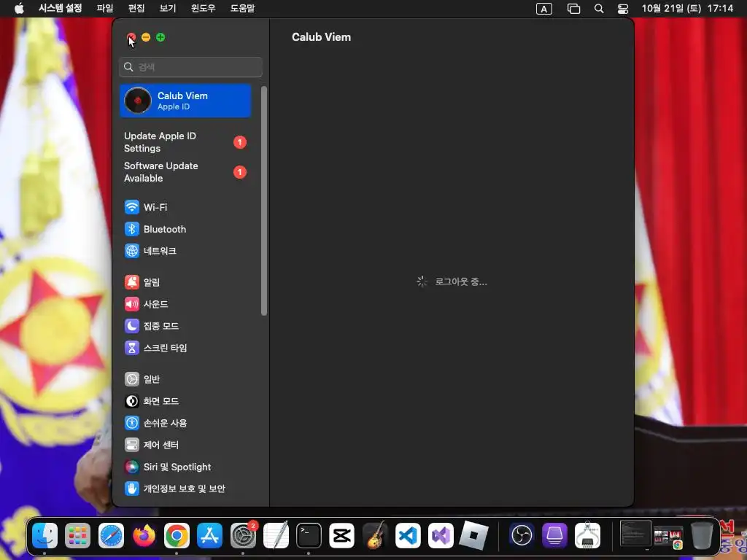Open Siri 및 Spotlight settings

pos(185,467)
